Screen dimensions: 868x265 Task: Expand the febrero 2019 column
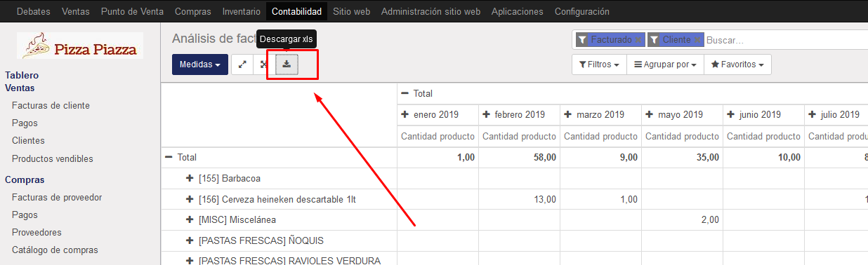(x=486, y=114)
